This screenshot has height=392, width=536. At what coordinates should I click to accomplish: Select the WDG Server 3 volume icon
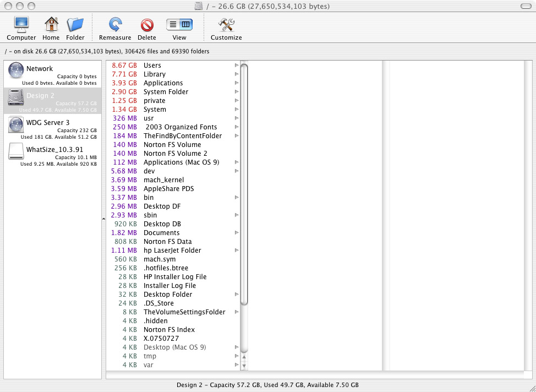(16, 124)
